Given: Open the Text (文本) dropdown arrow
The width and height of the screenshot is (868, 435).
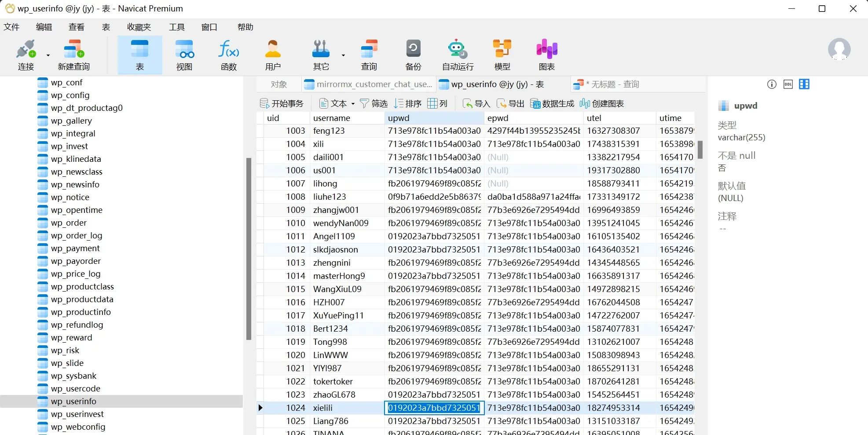Looking at the screenshot, I should tap(353, 104).
